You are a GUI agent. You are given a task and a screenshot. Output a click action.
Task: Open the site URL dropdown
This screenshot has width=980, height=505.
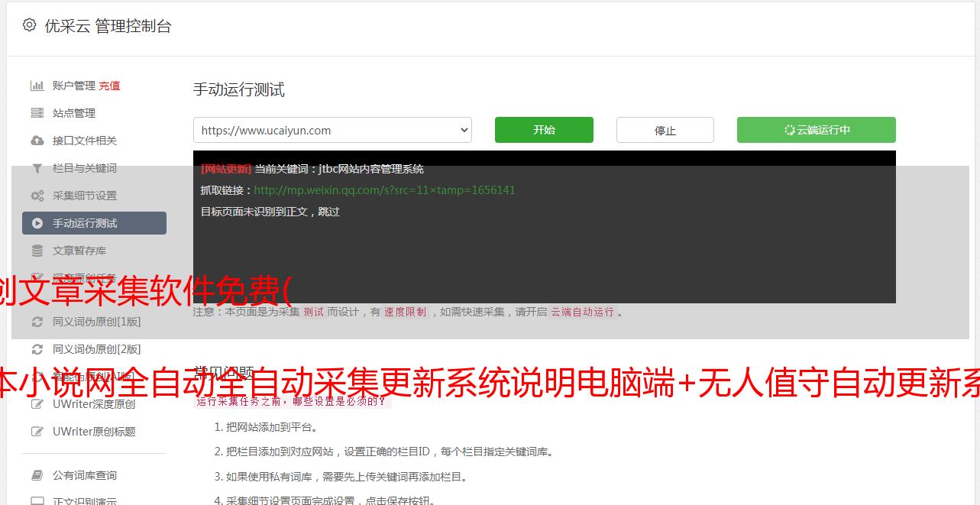coord(332,130)
